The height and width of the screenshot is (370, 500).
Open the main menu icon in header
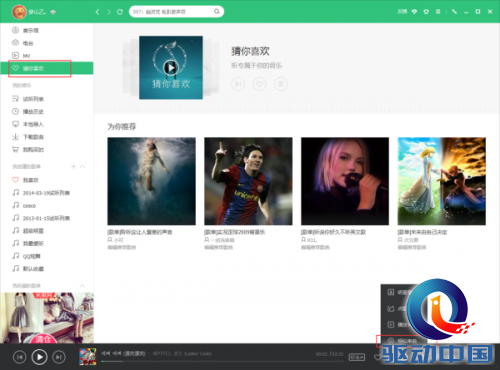click(438, 12)
